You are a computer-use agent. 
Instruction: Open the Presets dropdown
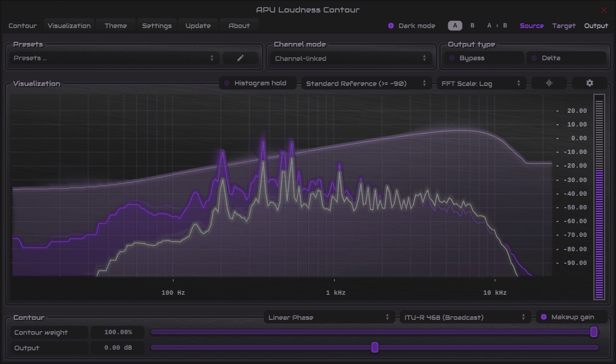click(114, 58)
